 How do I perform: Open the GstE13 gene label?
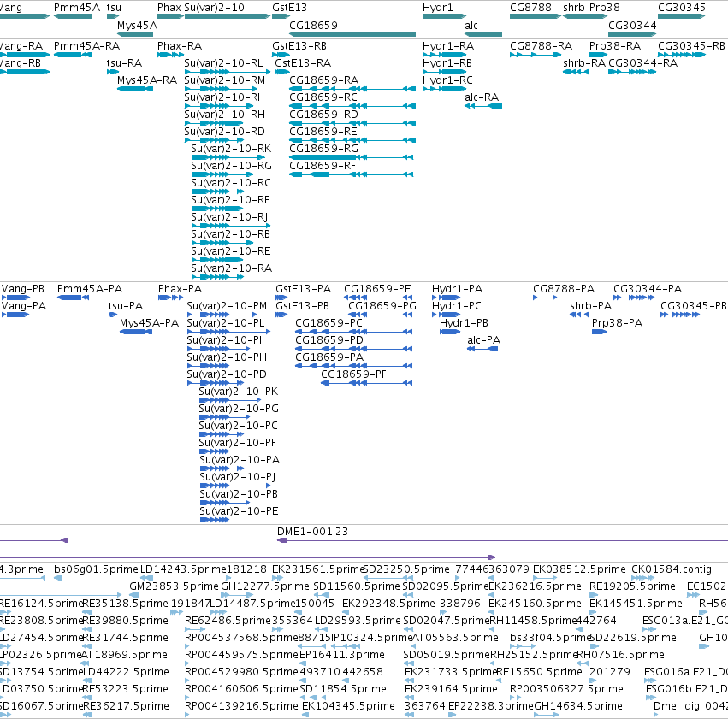(x=290, y=8)
